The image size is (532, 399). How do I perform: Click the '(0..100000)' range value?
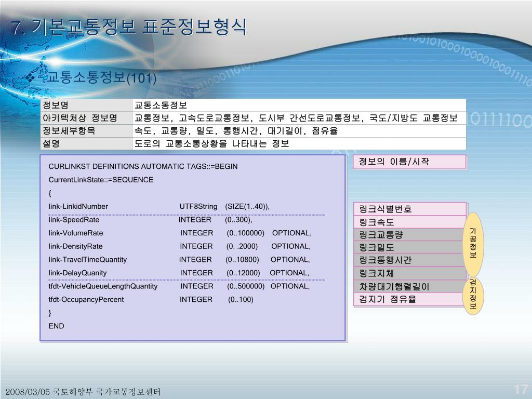(245, 233)
